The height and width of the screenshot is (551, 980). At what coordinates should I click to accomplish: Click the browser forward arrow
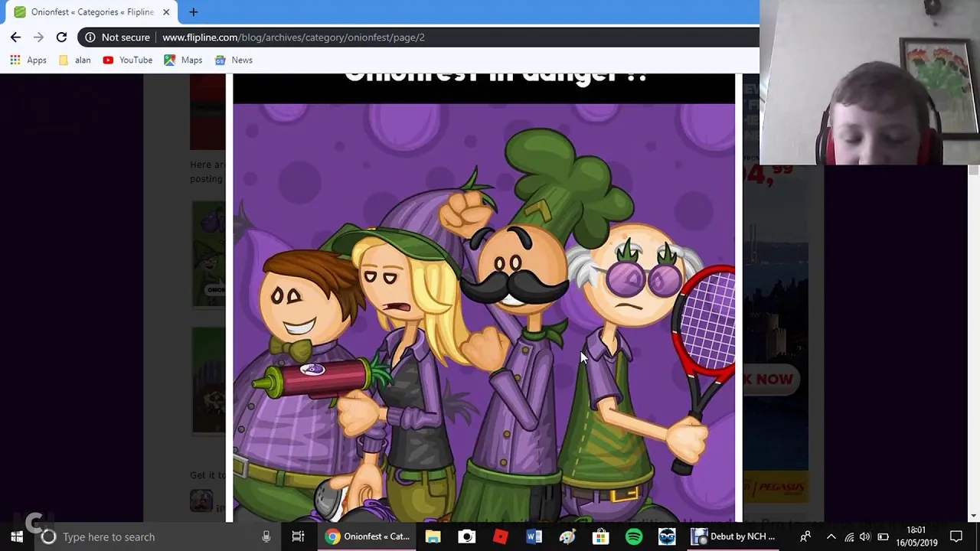click(x=38, y=37)
